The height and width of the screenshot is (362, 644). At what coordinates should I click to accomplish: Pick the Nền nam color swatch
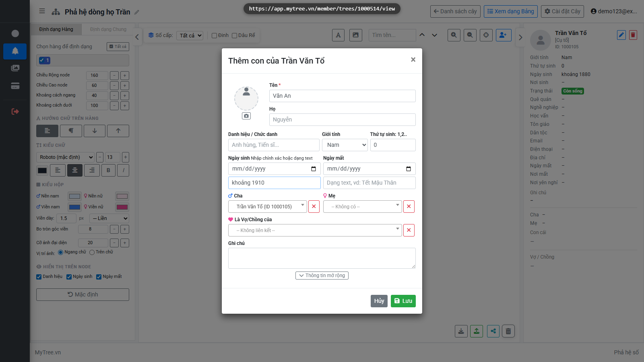74,196
